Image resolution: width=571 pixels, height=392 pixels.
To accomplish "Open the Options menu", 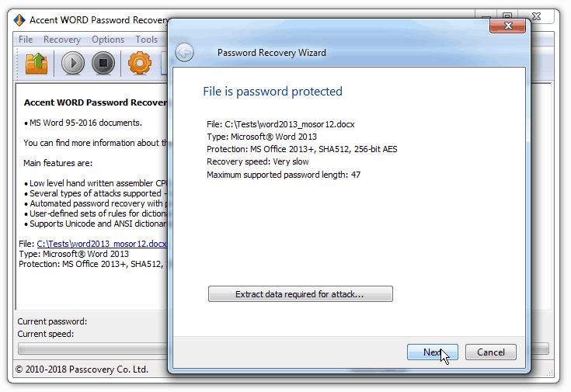I will [x=108, y=40].
